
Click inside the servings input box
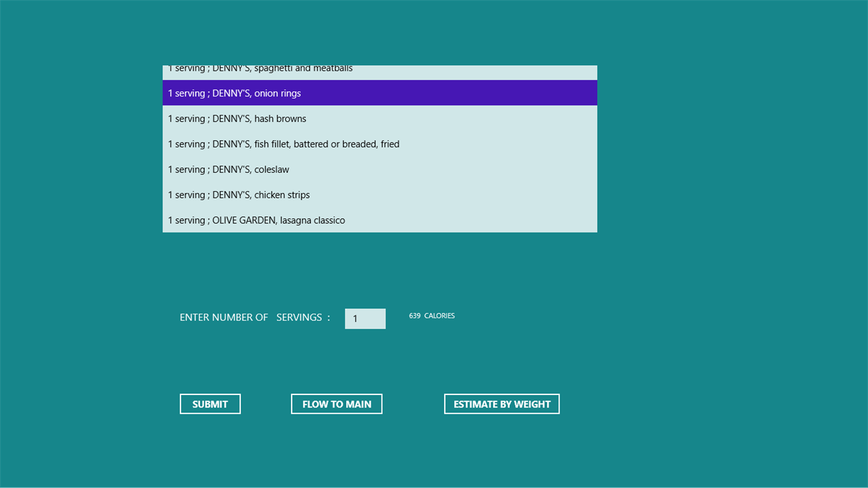(x=365, y=318)
